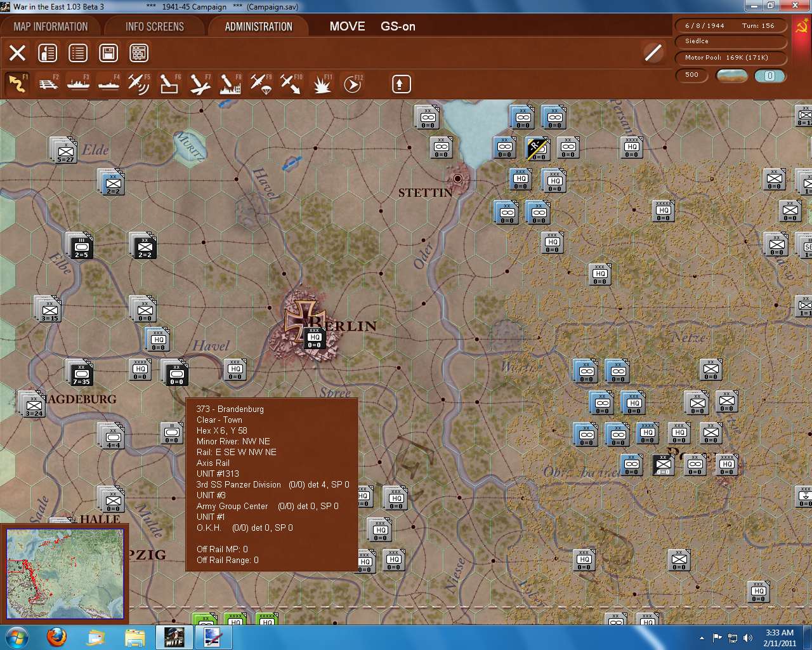Select the F11 explosion mode icon

tap(322, 84)
